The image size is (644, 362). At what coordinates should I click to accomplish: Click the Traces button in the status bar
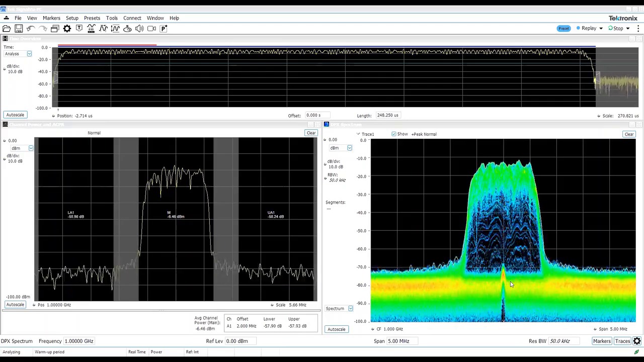[x=622, y=341]
